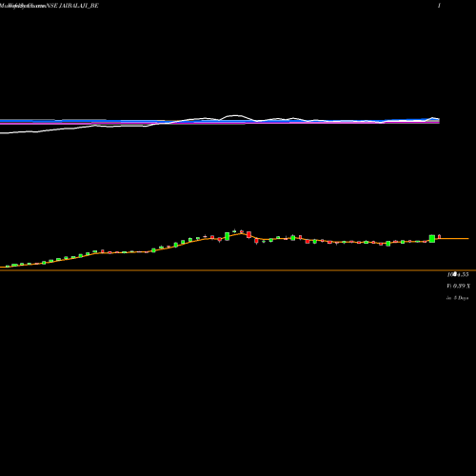Click the NSE JAIBALAJI_BE ticker label

(x=72, y=6)
